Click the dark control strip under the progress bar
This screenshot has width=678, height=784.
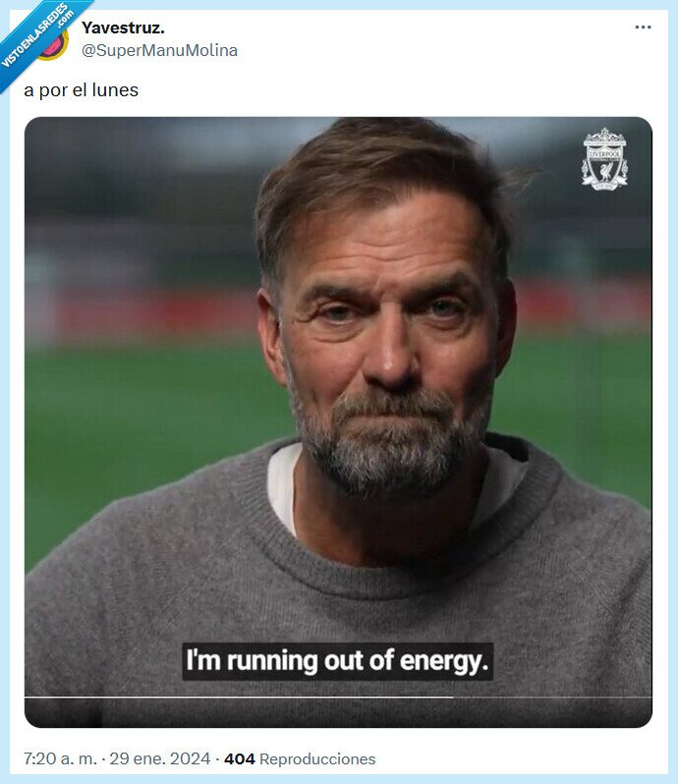[338, 713]
